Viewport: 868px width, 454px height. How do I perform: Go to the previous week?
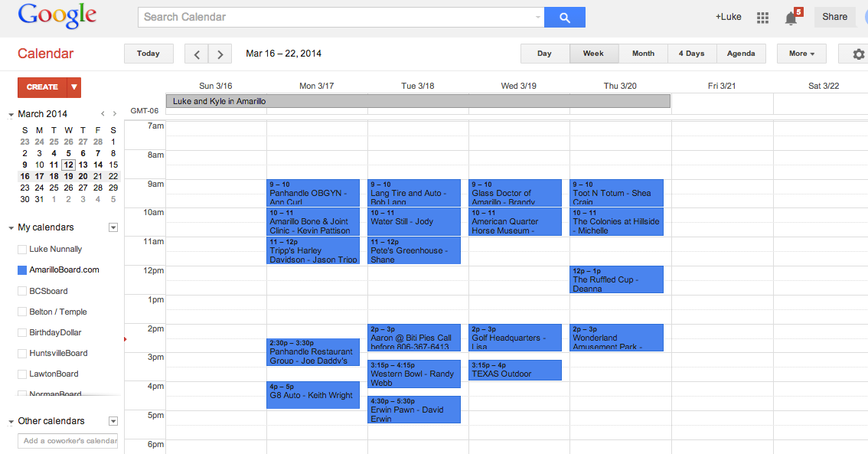(197, 54)
